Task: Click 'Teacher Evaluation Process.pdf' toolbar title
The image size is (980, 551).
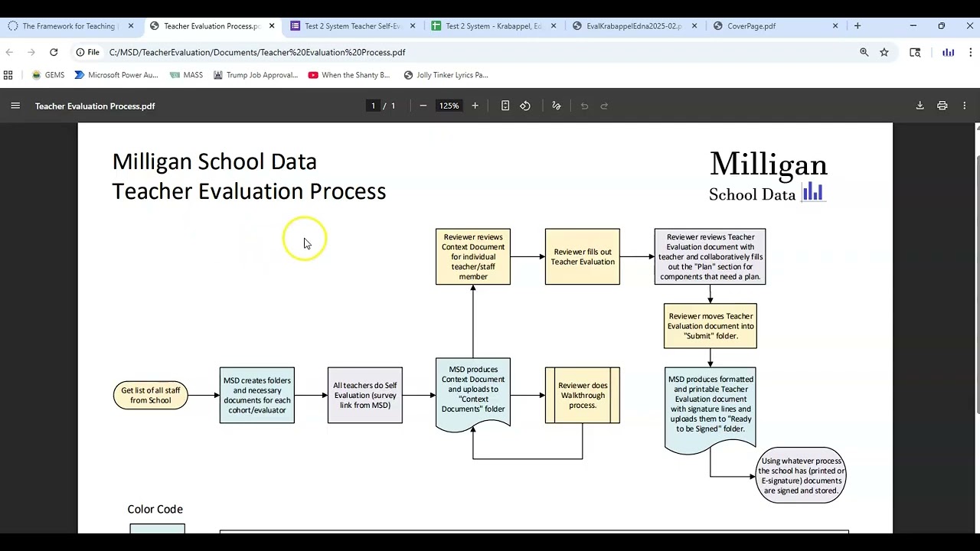Action: (95, 106)
